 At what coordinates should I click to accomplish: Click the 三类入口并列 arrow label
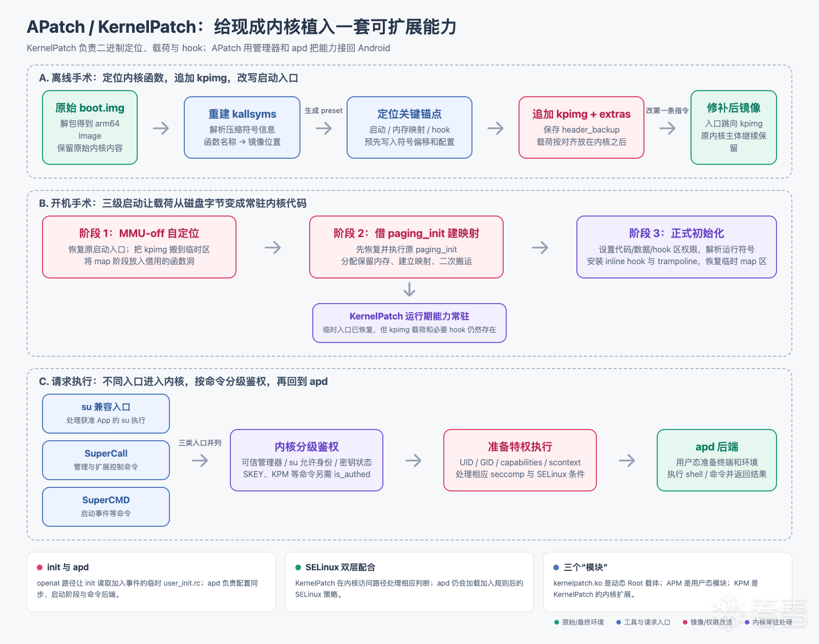(200, 443)
